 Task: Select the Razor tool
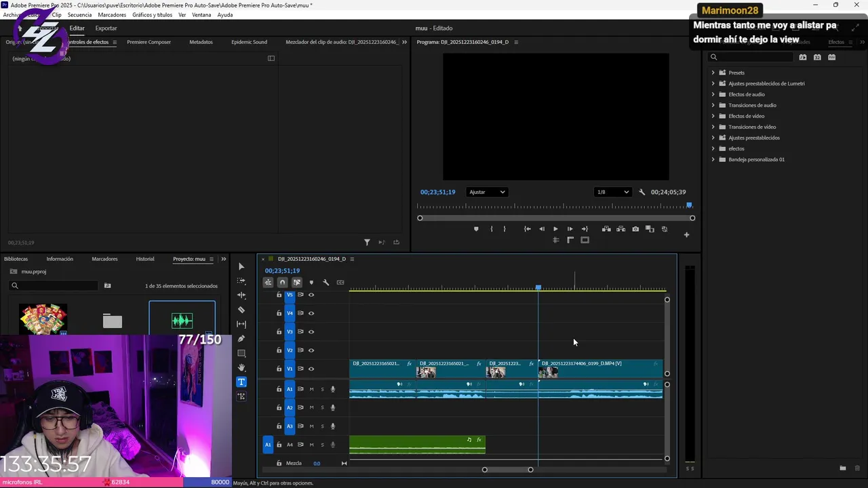click(x=241, y=310)
